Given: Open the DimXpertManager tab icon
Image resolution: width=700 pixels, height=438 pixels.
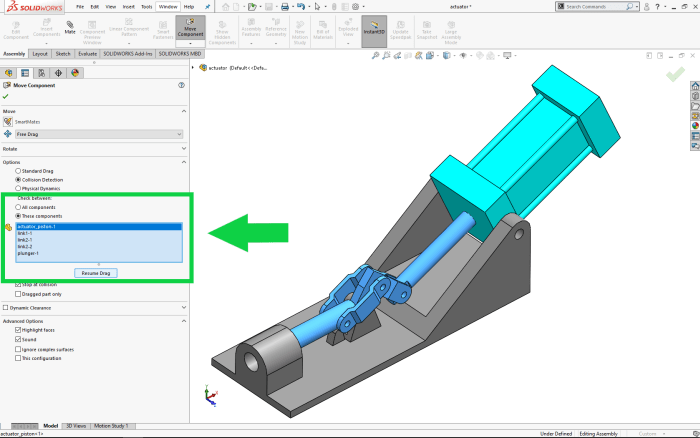Looking at the screenshot, I should pos(58,73).
